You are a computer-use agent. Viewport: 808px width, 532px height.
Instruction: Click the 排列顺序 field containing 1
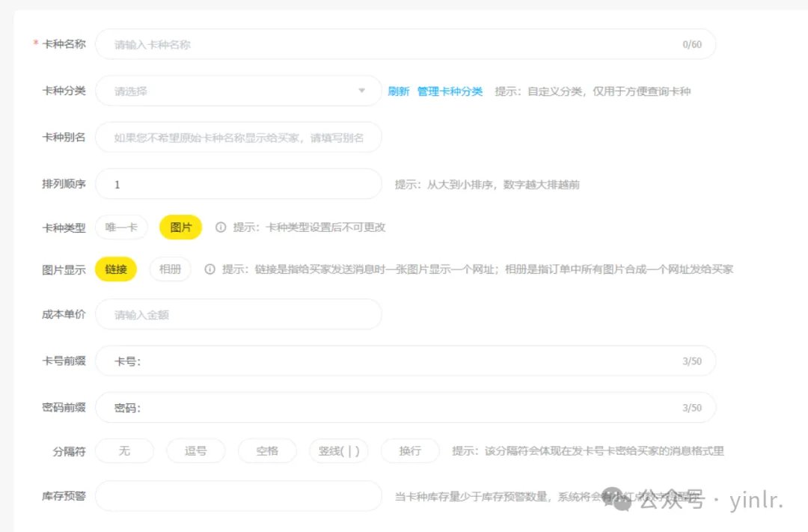[x=239, y=184]
